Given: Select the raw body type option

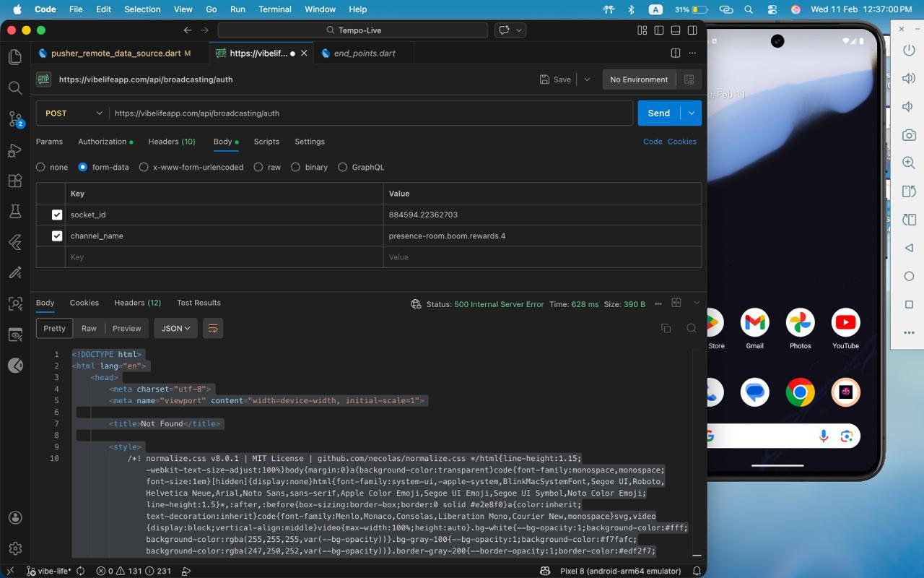Looking at the screenshot, I should pyautogui.click(x=258, y=167).
